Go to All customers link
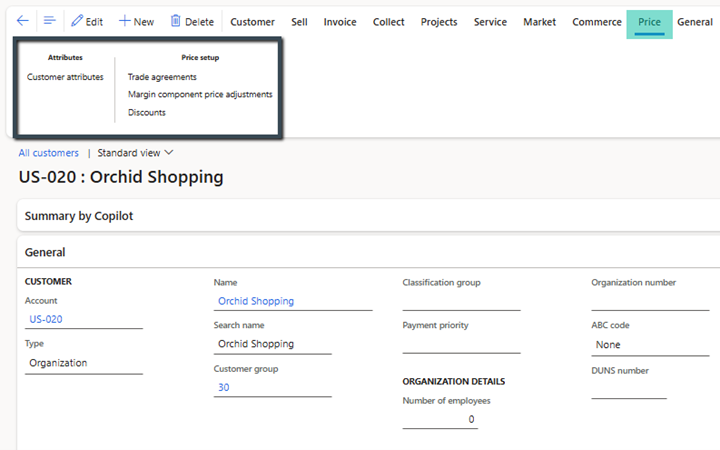Image resolution: width=720 pixels, height=450 pixels. tap(49, 153)
